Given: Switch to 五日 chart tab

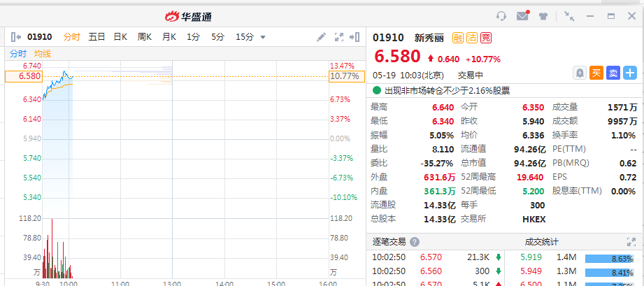Looking at the screenshot, I should 97,37.
